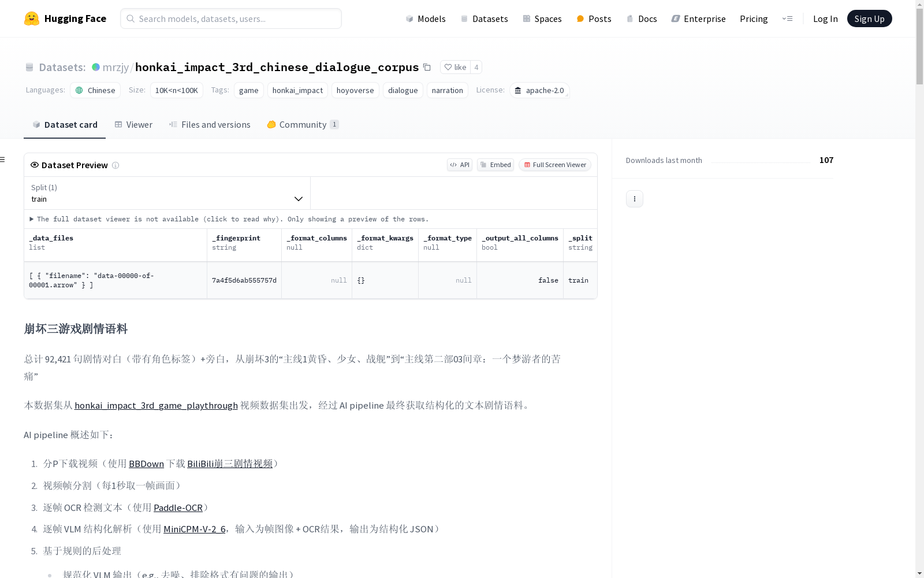The image size is (924, 578).
Task: Click the data-00000-of-00001.arrow filename cell
Action: pyautogui.click(x=115, y=280)
